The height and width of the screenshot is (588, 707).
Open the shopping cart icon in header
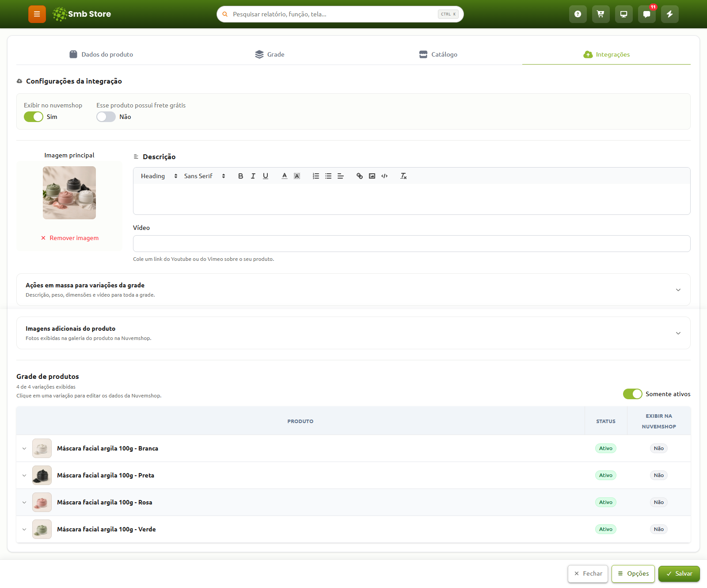point(601,14)
